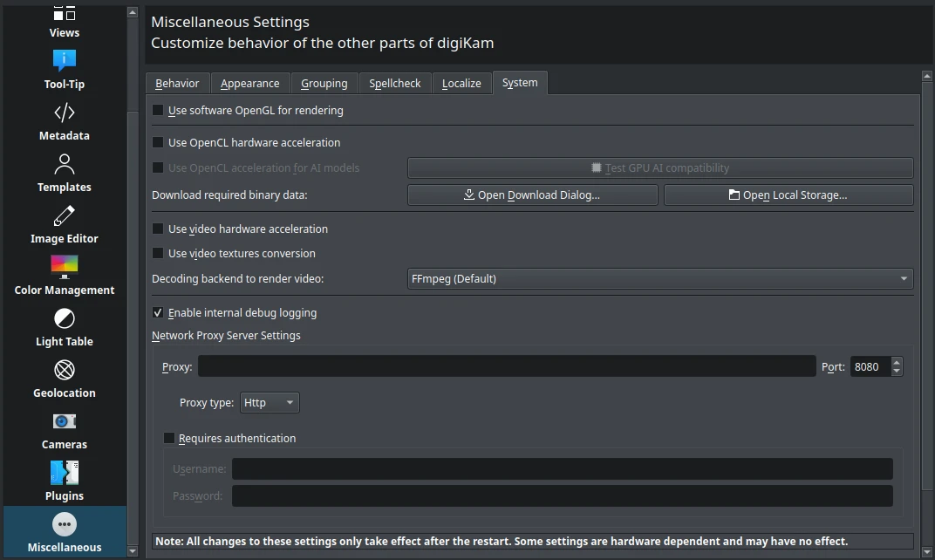
Task: Open the Proxy type dropdown
Action: (271, 402)
